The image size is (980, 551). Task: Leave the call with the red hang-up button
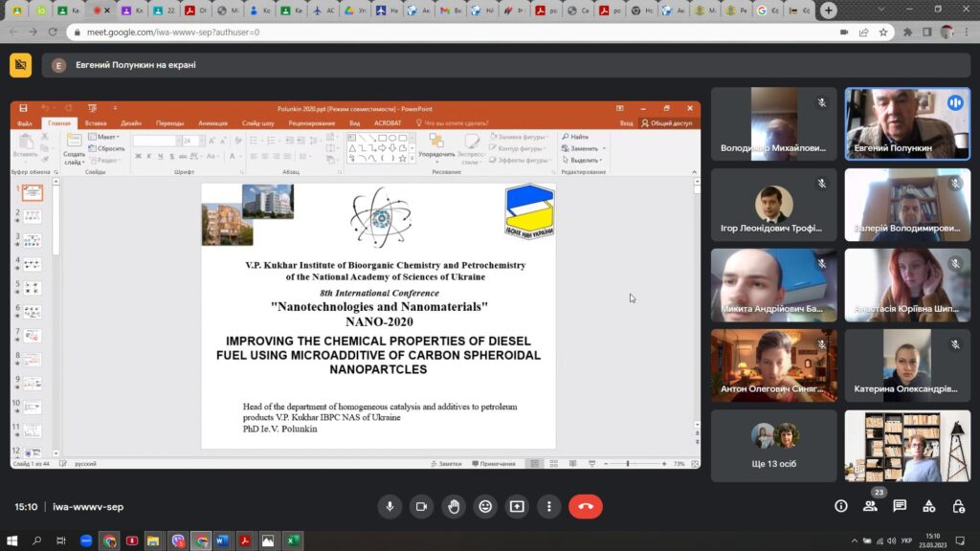[x=586, y=506]
